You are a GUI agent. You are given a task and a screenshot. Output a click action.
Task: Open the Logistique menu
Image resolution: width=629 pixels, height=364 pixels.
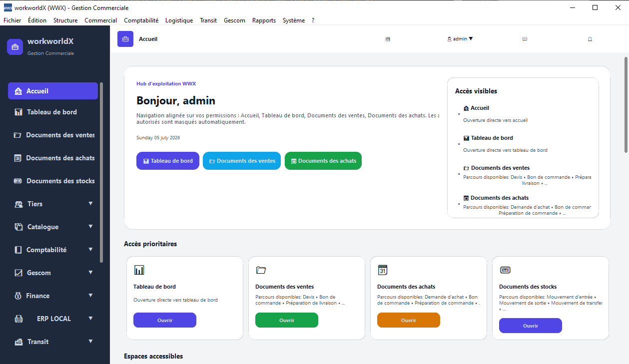click(179, 20)
